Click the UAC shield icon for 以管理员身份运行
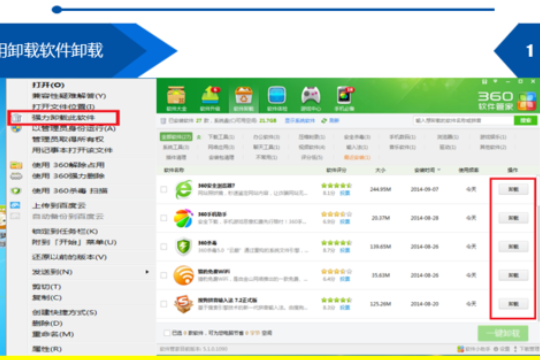 coord(16,129)
